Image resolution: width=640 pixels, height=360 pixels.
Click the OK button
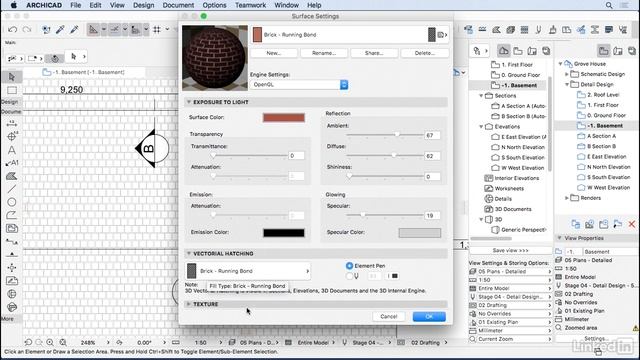point(429,316)
